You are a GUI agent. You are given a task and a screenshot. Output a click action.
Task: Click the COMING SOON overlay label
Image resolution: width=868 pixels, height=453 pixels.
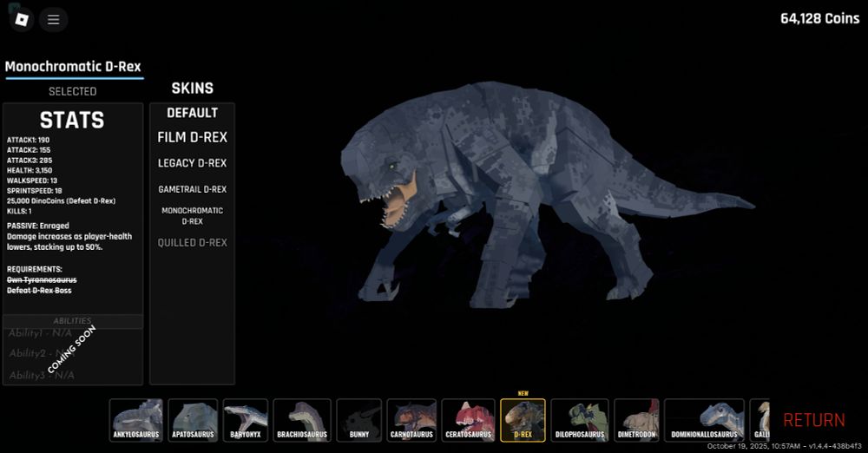[x=71, y=350]
